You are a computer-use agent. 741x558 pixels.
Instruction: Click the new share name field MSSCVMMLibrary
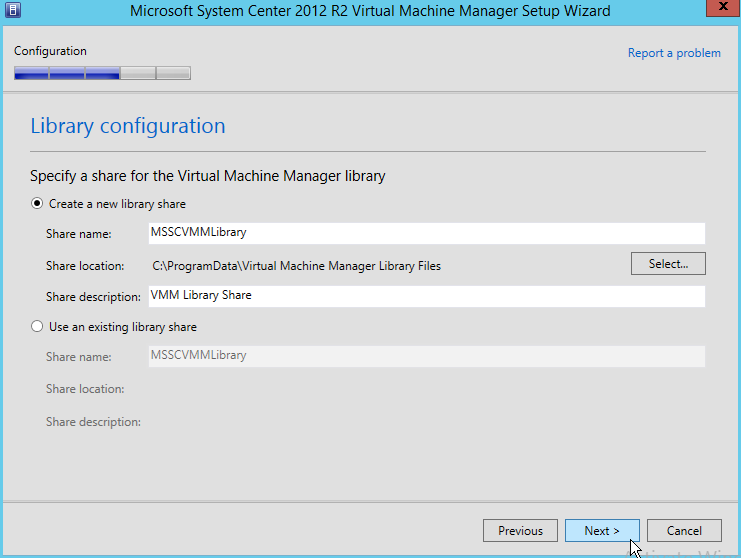click(x=426, y=233)
